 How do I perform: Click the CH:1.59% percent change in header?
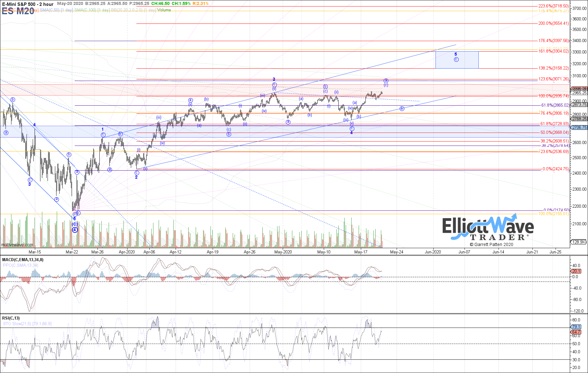pyautogui.click(x=181, y=3)
